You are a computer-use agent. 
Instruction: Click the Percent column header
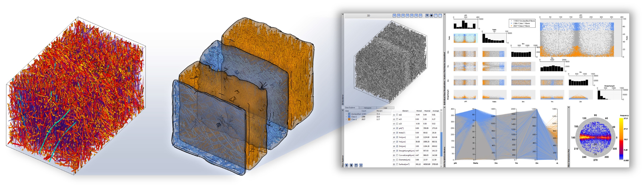(379, 111)
